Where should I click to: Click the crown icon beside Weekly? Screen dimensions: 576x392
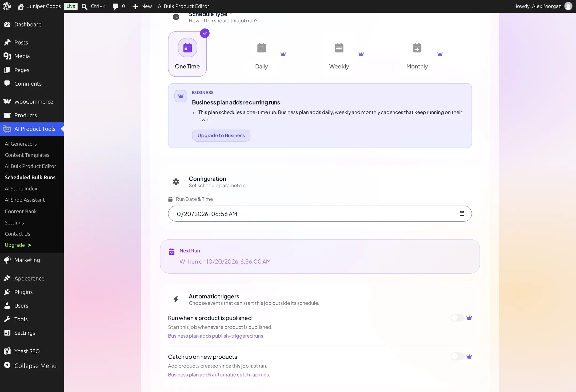pos(361,54)
